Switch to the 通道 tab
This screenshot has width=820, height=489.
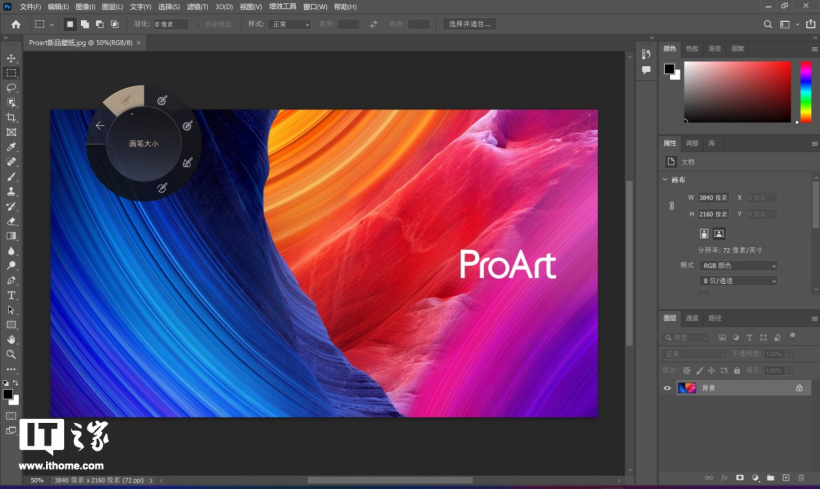point(693,318)
